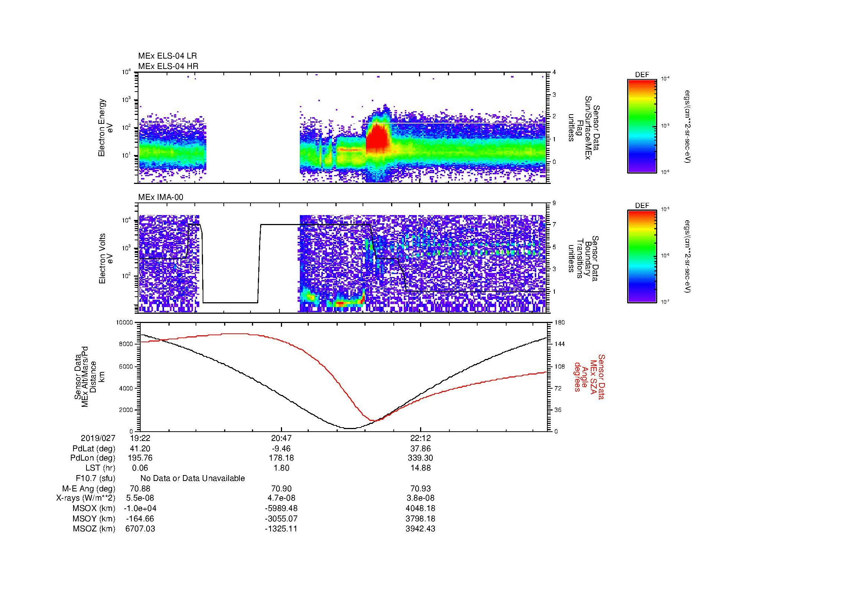The image size is (868, 613).
Task: Click 'No Data or Data Unavailable' text
Action: pos(193,478)
